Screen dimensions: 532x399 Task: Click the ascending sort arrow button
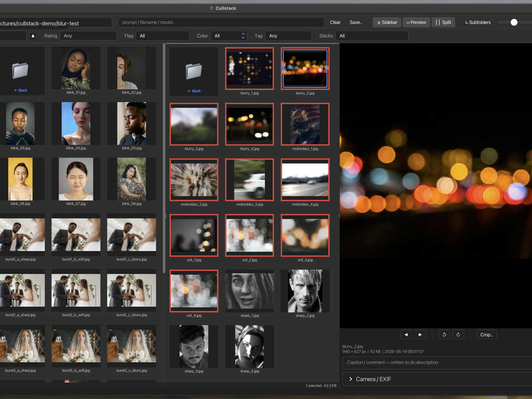click(33, 36)
